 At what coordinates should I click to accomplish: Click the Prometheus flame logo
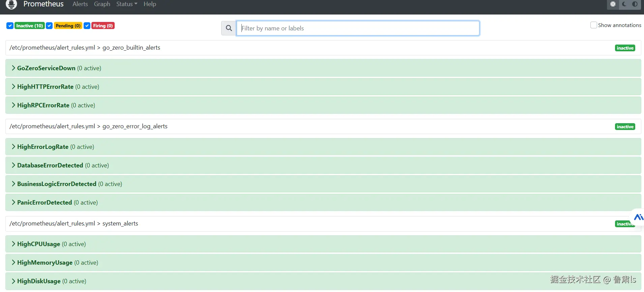pyautogui.click(x=11, y=4)
